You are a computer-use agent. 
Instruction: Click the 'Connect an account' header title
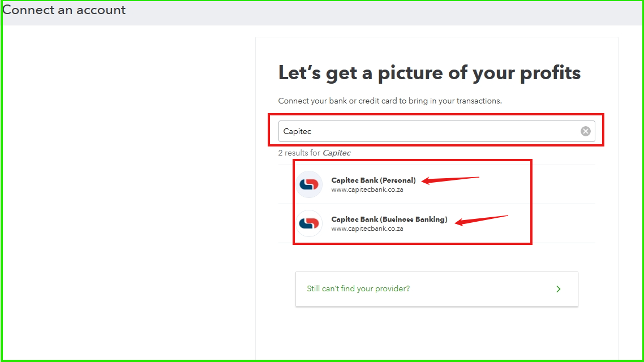[64, 10]
